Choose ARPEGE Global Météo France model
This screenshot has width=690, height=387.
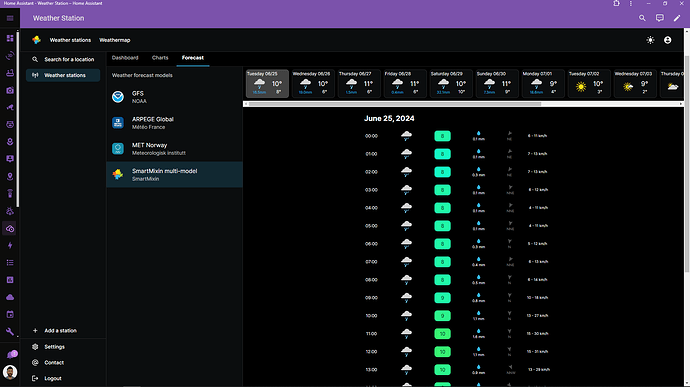175,123
